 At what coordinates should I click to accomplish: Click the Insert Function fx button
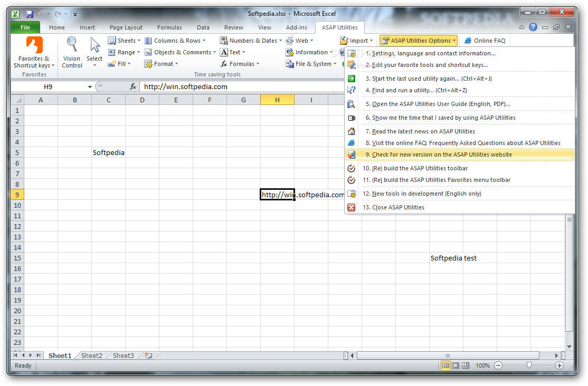pos(133,86)
